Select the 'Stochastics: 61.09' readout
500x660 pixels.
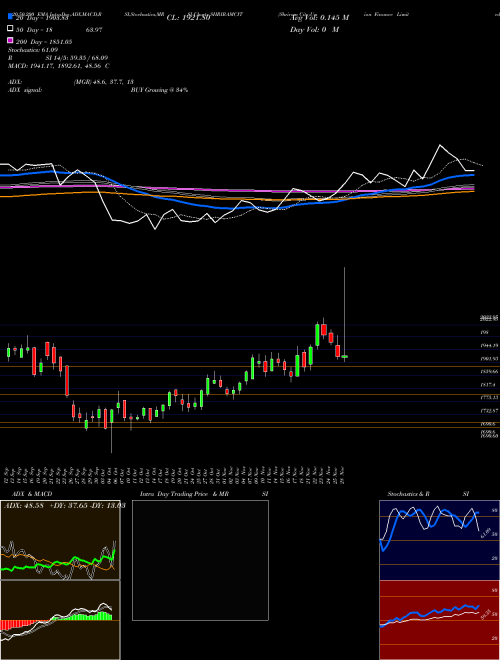[x=33, y=50]
